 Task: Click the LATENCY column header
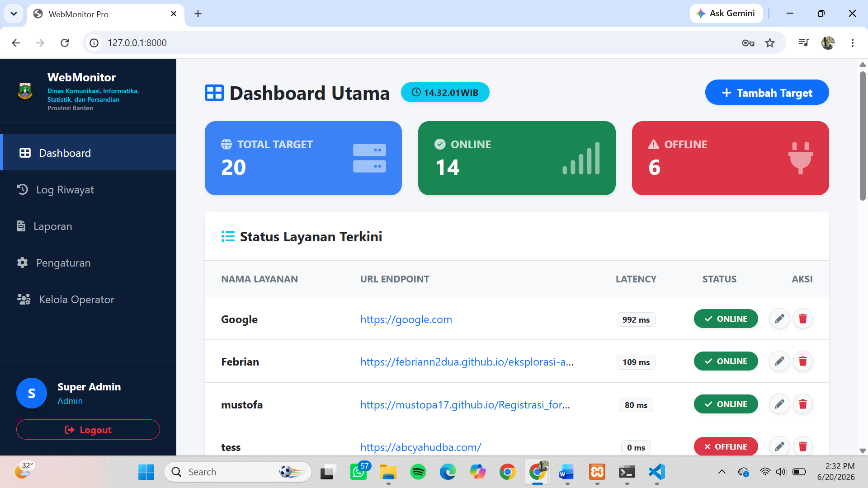636,279
